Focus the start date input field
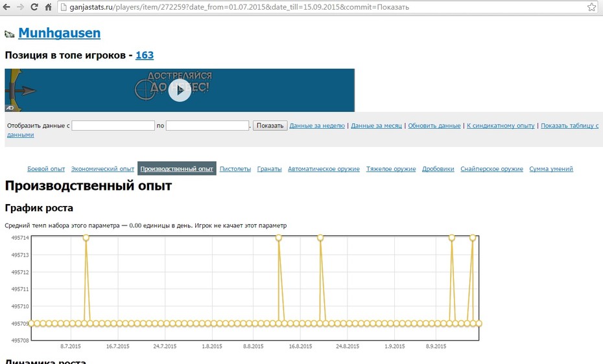The height and width of the screenshot is (364, 603). [x=113, y=126]
